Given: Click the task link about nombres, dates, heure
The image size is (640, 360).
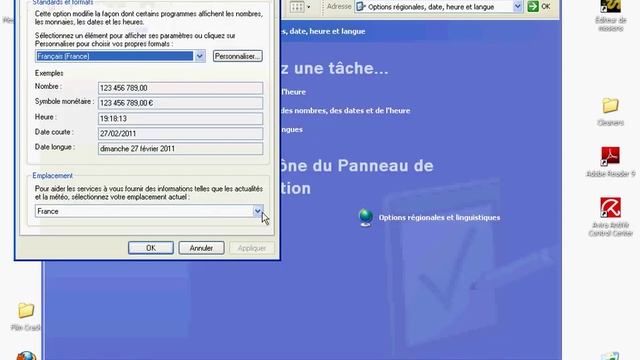Looking at the screenshot, I should click(x=345, y=111).
